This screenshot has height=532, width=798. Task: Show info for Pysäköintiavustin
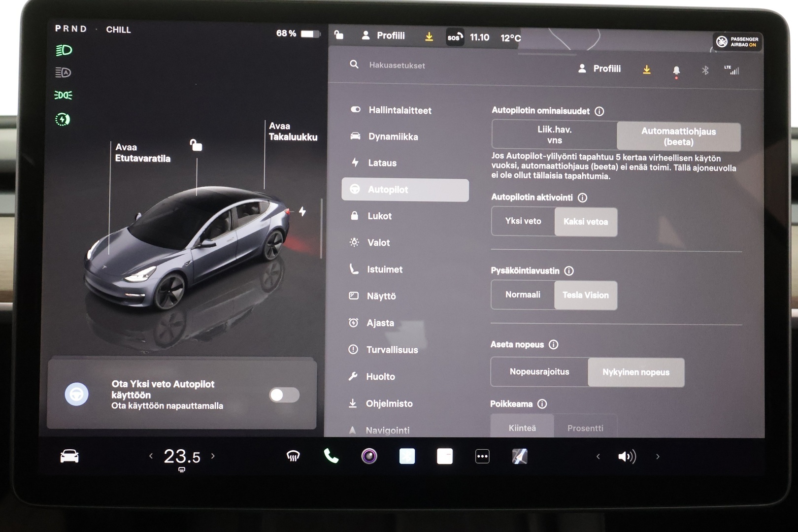pyautogui.click(x=569, y=271)
